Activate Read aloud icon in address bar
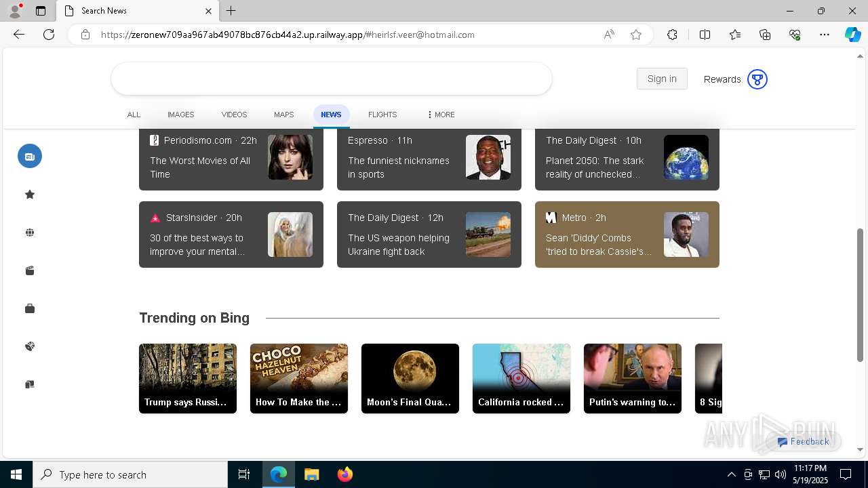Image resolution: width=868 pixels, height=488 pixels. pyautogui.click(x=609, y=35)
